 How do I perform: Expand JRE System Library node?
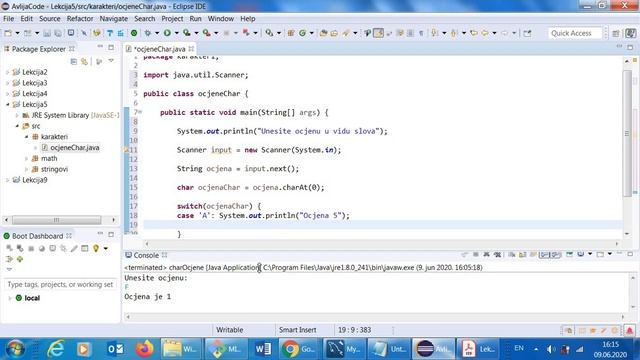(x=17, y=116)
